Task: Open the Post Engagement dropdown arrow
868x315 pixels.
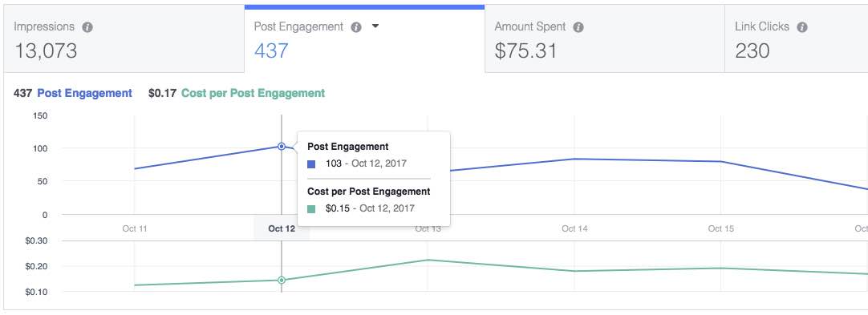Action: click(x=375, y=26)
